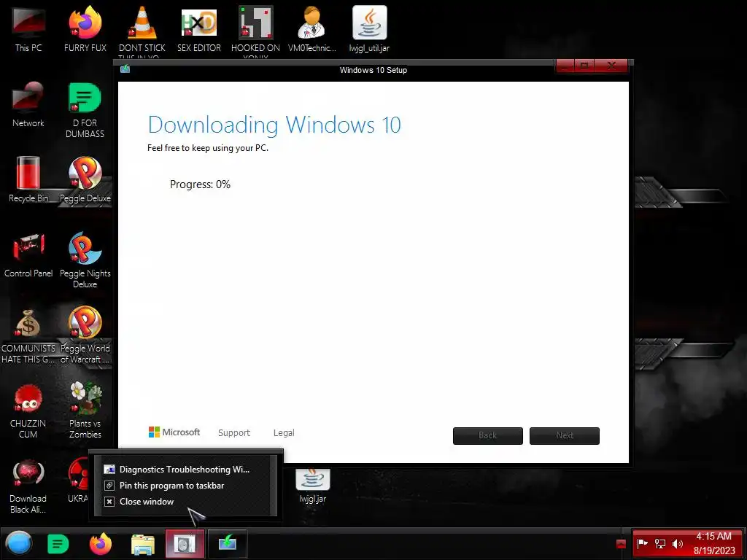Click the Next button in Setup
The height and width of the screenshot is (560, 747).
pyautogui.click(x=565, y=435)
